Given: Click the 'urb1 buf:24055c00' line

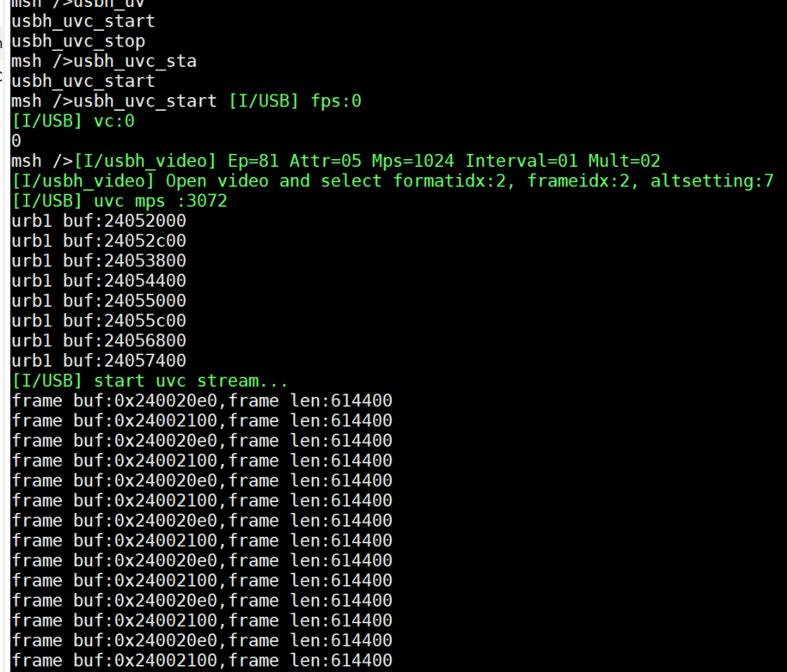Looking at the screenshot, I should point(99,321).
